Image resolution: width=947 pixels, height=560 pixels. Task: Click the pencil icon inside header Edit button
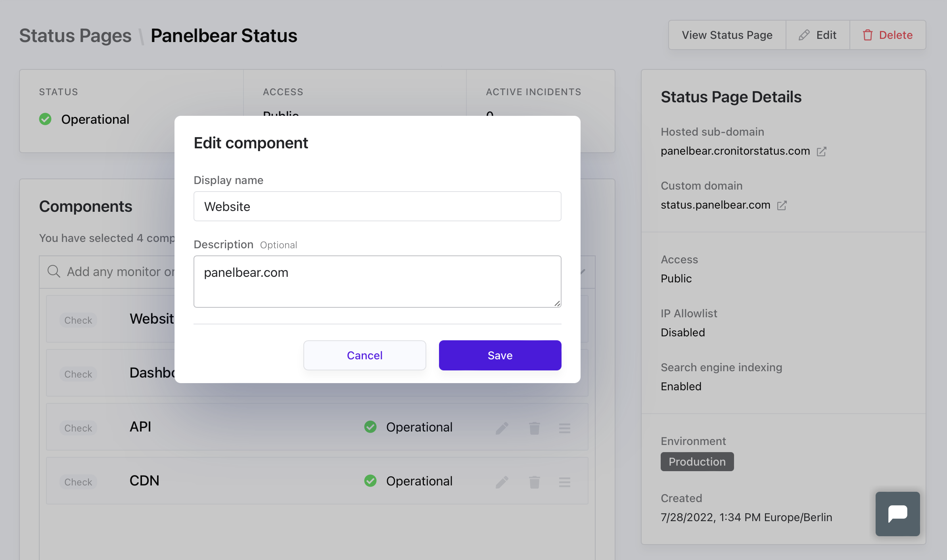804,35
